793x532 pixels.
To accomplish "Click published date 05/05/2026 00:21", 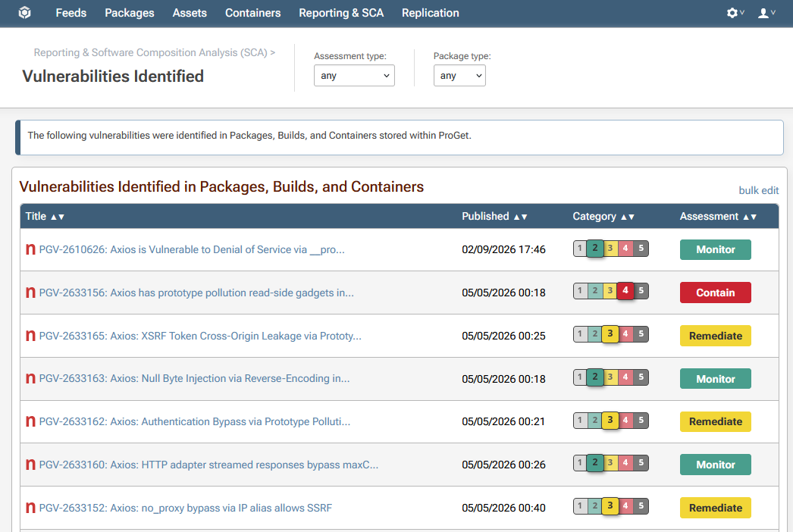I will pyautogui.click(x=503, y=421).
